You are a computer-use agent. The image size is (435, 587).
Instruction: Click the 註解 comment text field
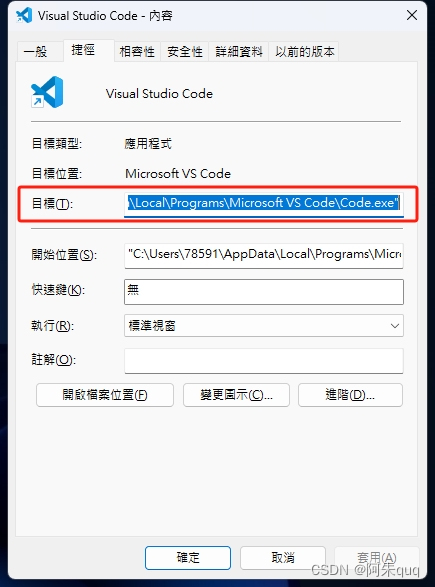click(x=264, y=361)
